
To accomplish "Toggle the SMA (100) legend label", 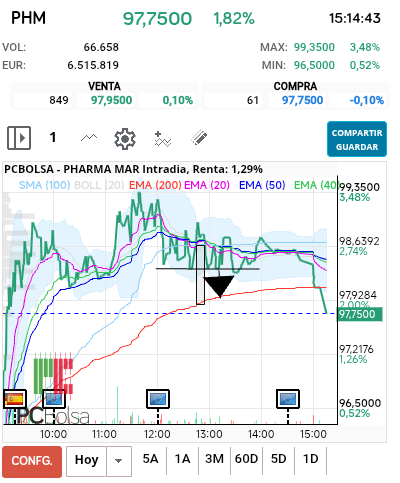I will (44, 185).
